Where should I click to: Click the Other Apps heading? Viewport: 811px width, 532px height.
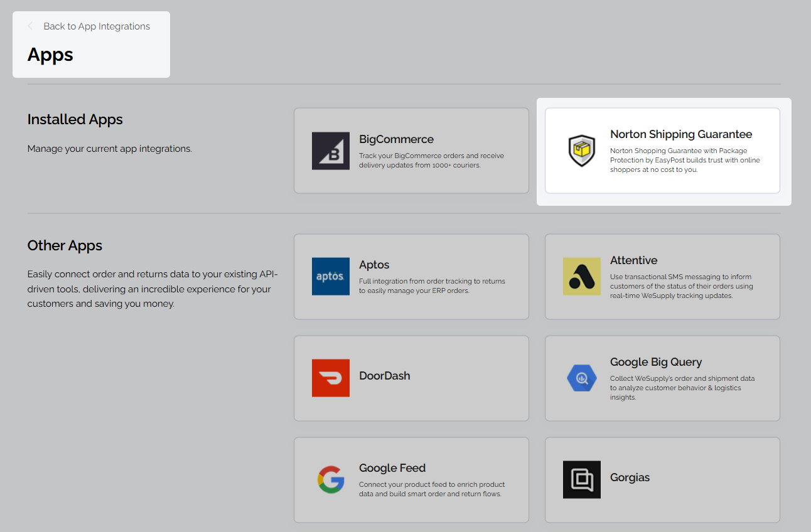pyautogui.click(x=65, y=245)
